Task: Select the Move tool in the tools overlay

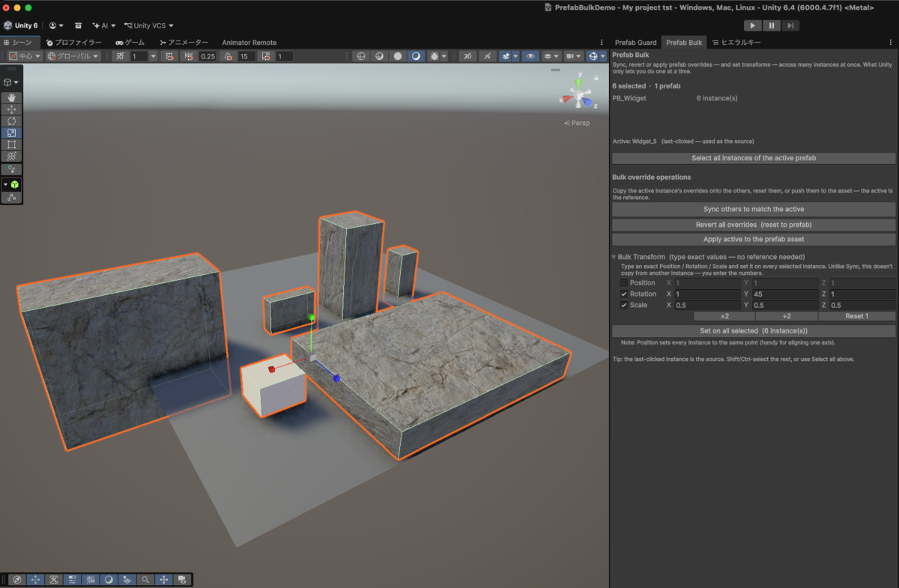Action: [12, 109]
